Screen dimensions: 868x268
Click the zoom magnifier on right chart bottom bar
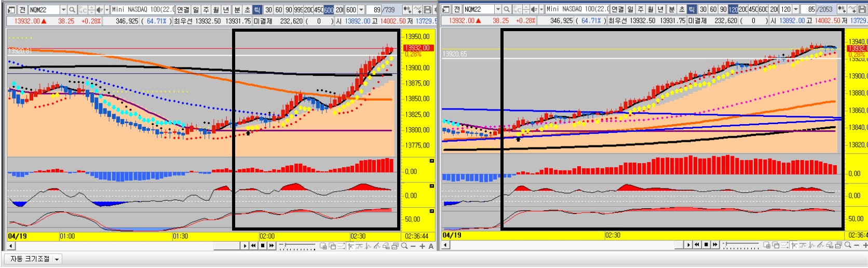pos(848,245)
